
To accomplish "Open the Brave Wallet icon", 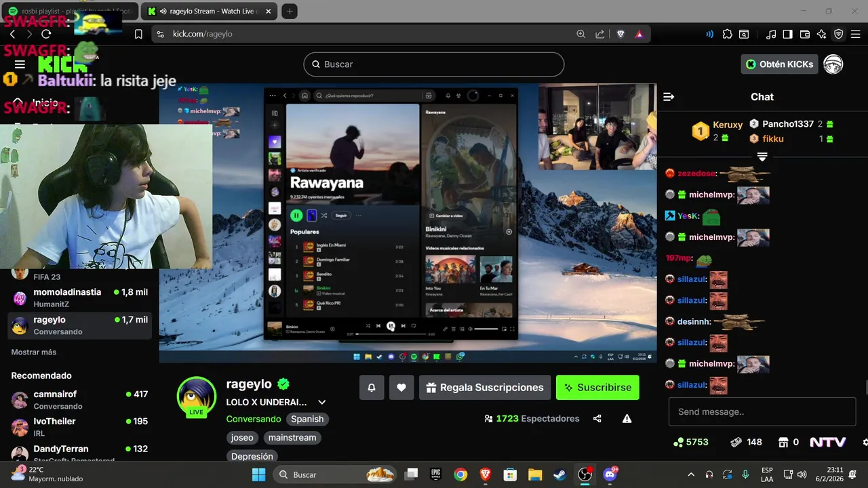I will pos(805,34).
